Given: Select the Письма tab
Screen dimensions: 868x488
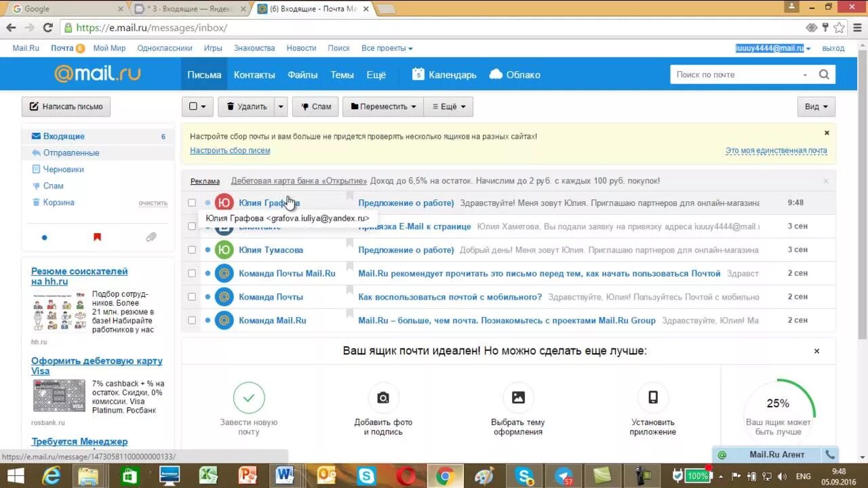Looking at the screenshot, I should coord(204,75).
